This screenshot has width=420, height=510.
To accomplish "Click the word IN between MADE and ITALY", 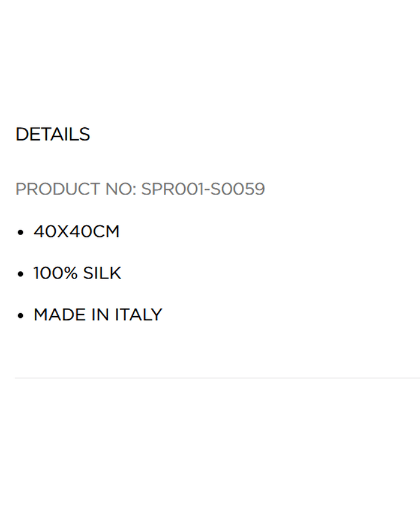I will coord(100,315).
